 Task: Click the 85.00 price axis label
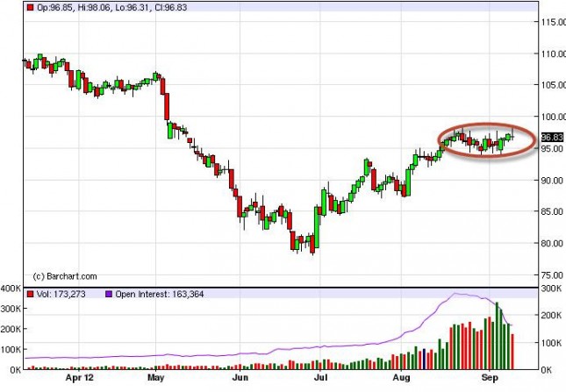coord(553,211)
